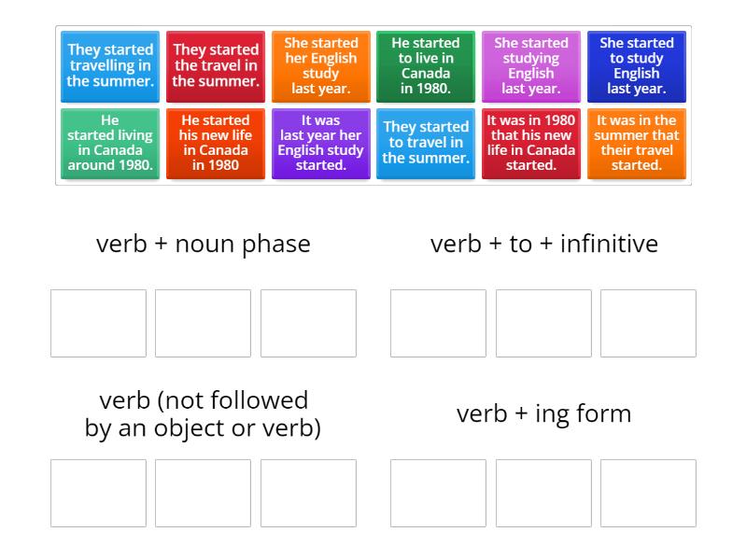The image size is (747, 560).
Task: Click the middle empty slot under 'verb + to + infinitive'
Action: [x=543, y=323]
